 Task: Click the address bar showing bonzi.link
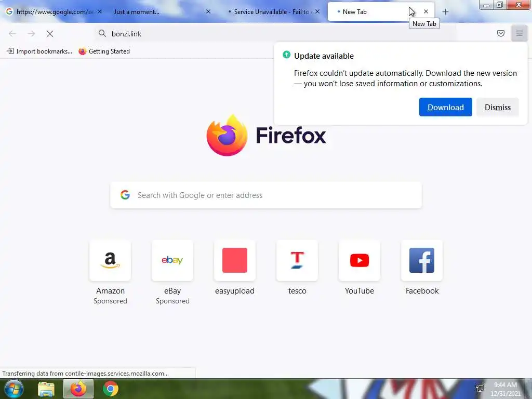(x=275, y=34)
